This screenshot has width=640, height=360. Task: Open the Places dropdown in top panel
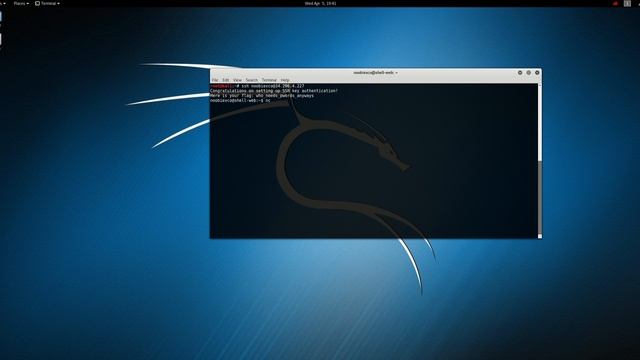click(21, 3)
